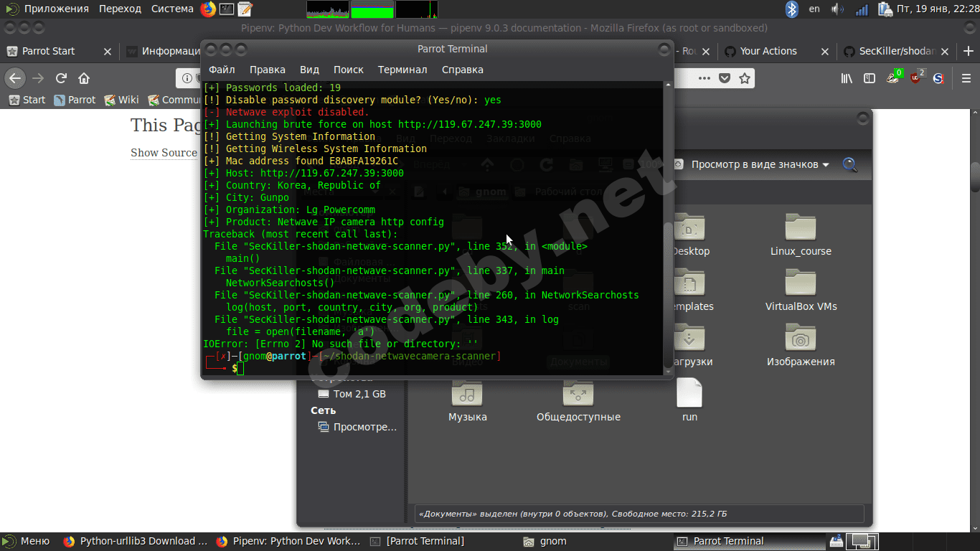The width and height of the screenshot is (980, 551).
Task: Open the Приложения panel menu
Action: point(57,9)
